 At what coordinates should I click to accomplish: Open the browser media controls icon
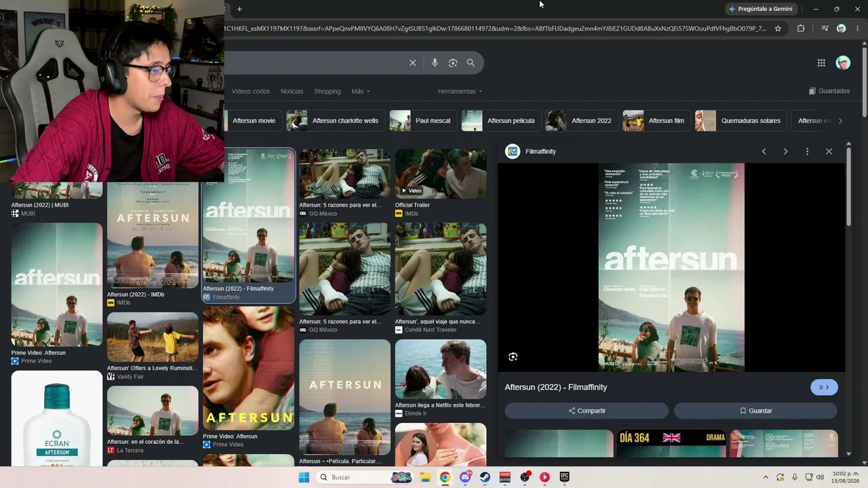click(825, 28)
